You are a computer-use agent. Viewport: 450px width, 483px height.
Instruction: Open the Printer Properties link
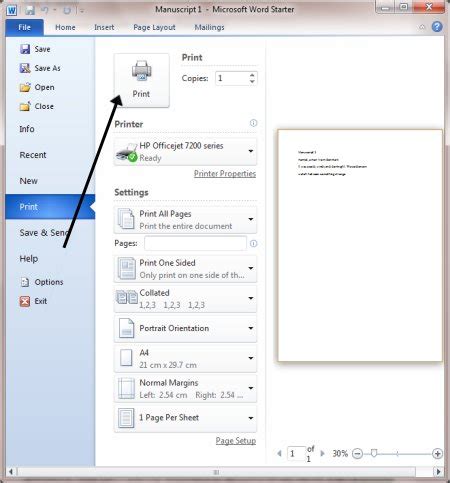click(x=225, y=174)
